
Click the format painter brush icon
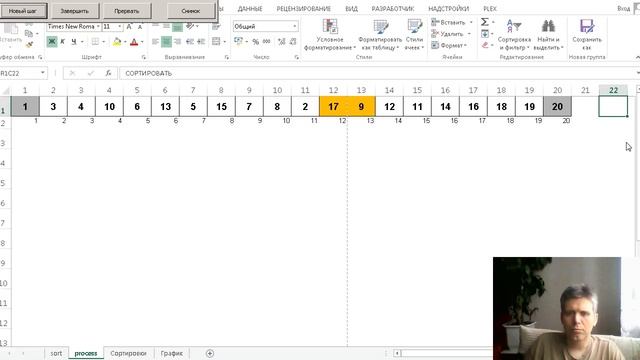[x=29, y=44]
